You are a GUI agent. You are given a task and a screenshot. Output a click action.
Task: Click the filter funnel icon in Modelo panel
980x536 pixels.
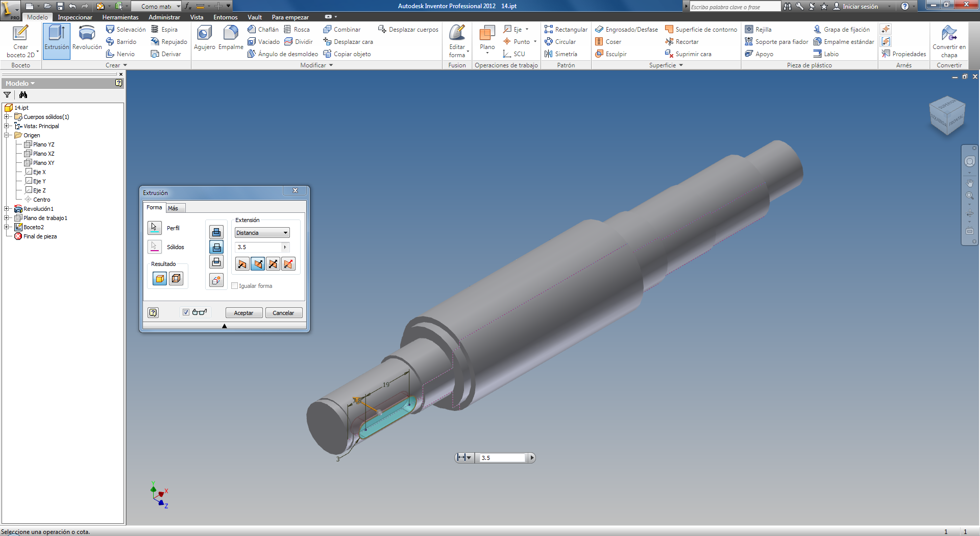tap(7, 95)
